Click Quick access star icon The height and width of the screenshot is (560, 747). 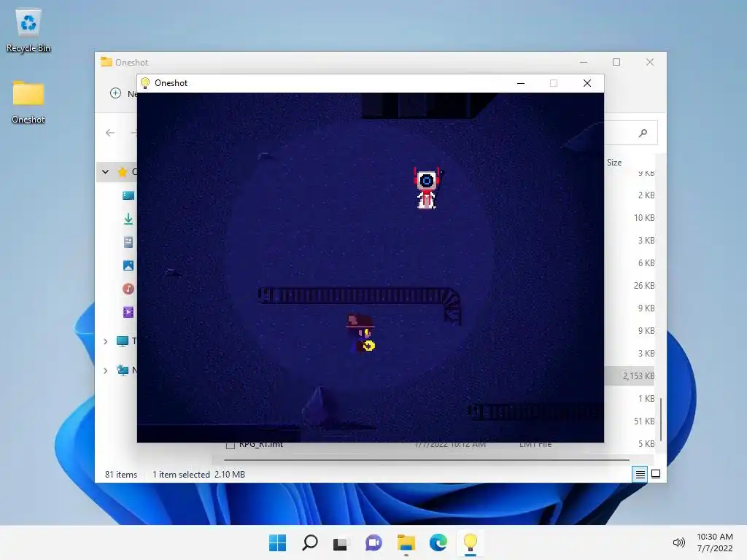pyautogui.click(x=123, y=172)
